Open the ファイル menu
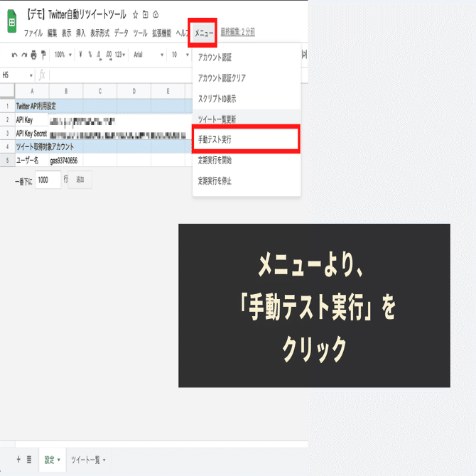Viewport: 476px width, 476px height. [33, 33]
